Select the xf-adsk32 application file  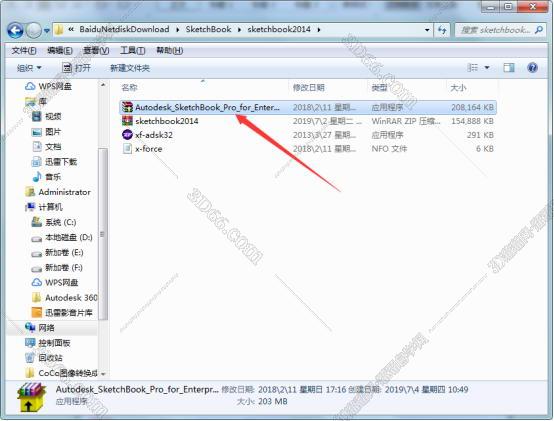click(307, 135)
